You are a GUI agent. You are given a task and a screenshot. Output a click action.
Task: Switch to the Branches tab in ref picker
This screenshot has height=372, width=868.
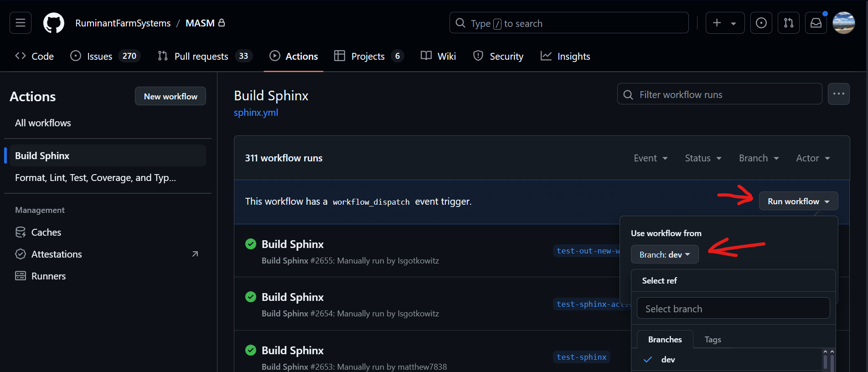pos(665,340)
